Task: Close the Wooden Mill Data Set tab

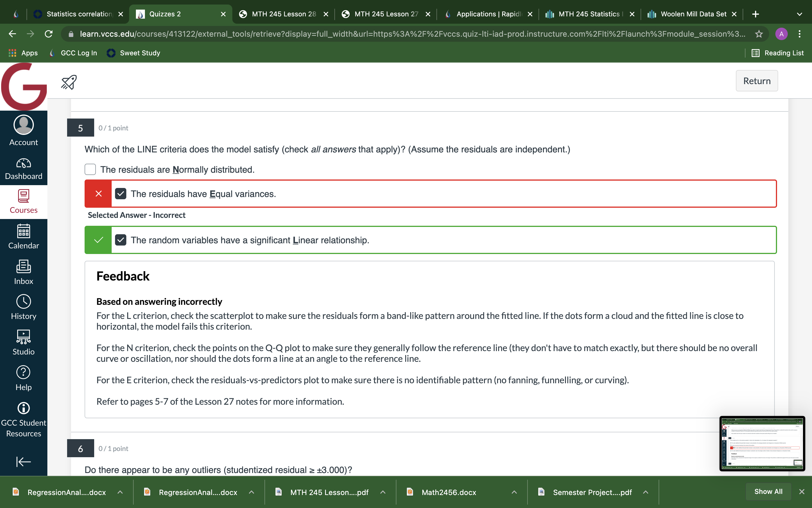Action: click(x=734, y=14)
